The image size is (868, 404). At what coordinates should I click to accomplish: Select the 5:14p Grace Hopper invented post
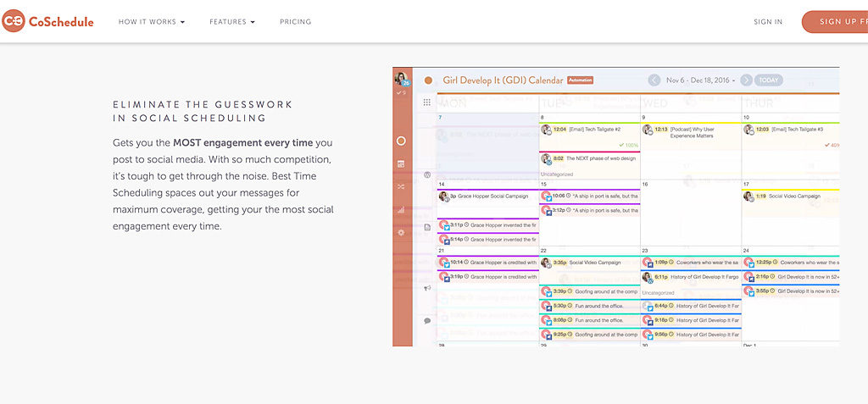click(487, 240)
